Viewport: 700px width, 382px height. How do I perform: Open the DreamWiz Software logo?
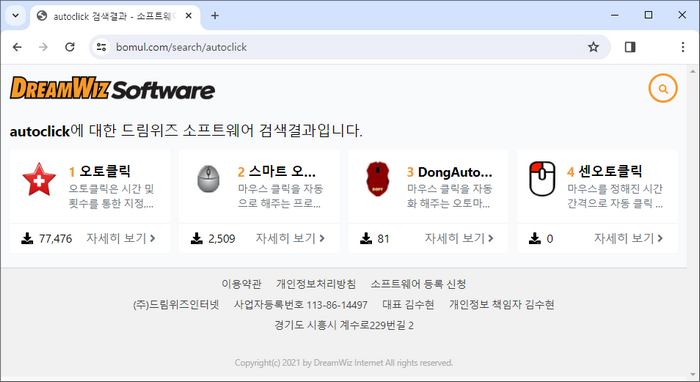(x=112, y=88)
